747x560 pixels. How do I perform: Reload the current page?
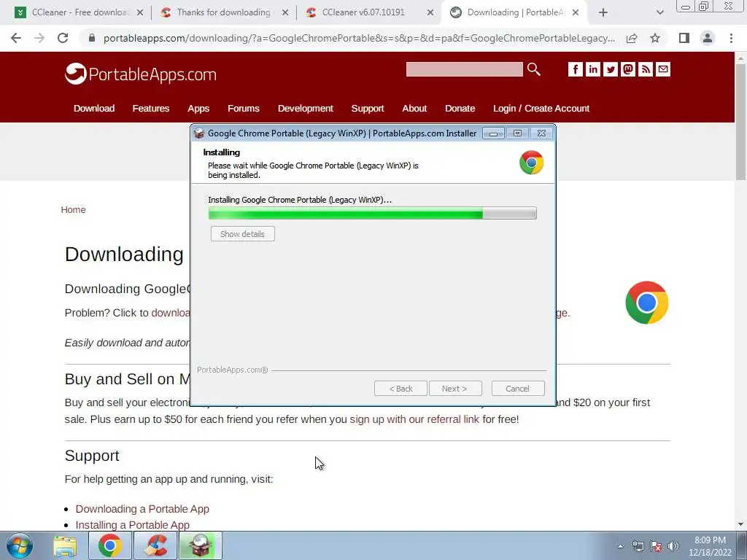pyautogui.click(x=63, y=38)
